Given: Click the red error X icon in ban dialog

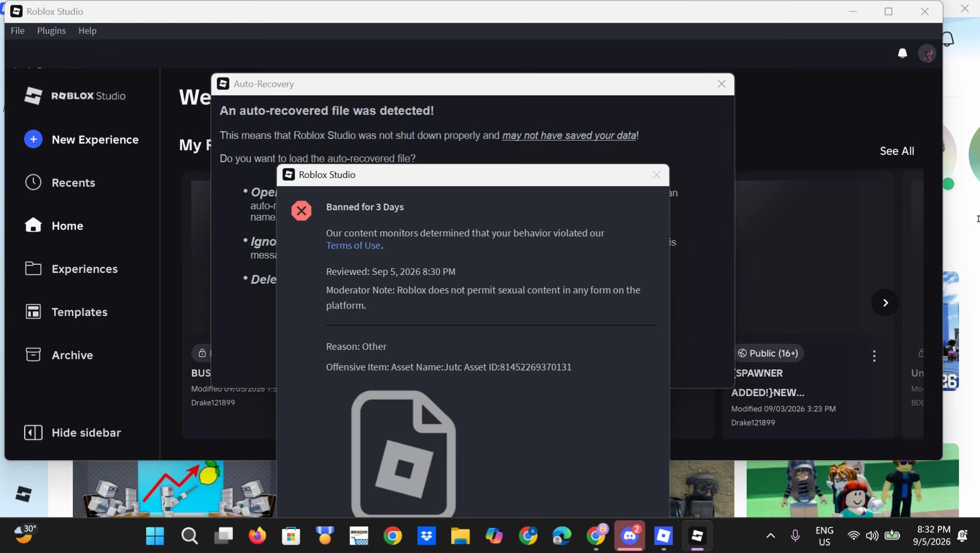Looking at the screenshot, I should point(301,211).
